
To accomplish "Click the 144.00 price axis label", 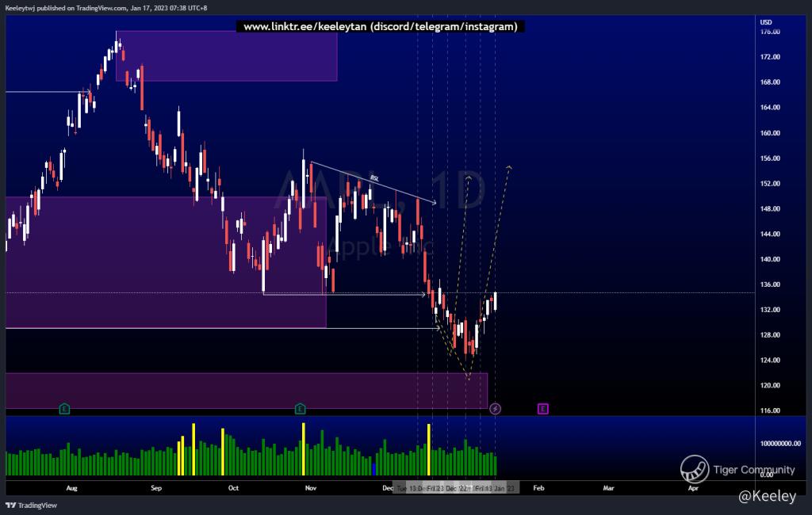I will 770,234.
